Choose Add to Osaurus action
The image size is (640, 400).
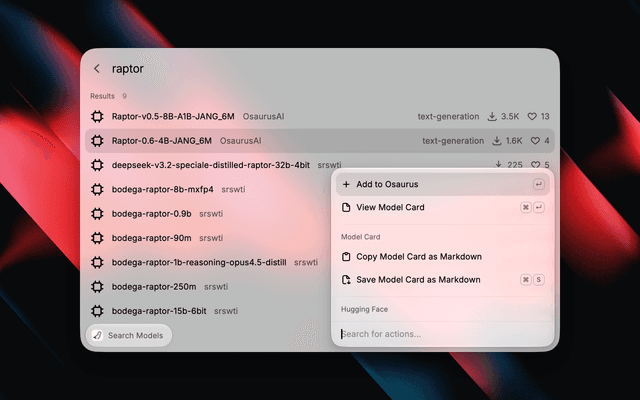tap(442, 184)
